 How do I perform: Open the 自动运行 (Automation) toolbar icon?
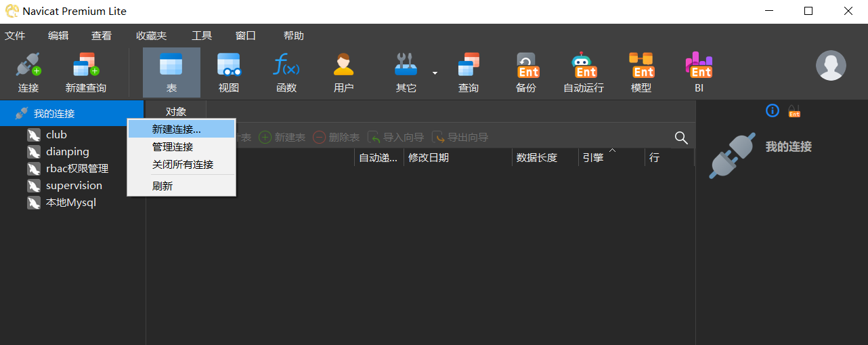click(x=584, y=73)
